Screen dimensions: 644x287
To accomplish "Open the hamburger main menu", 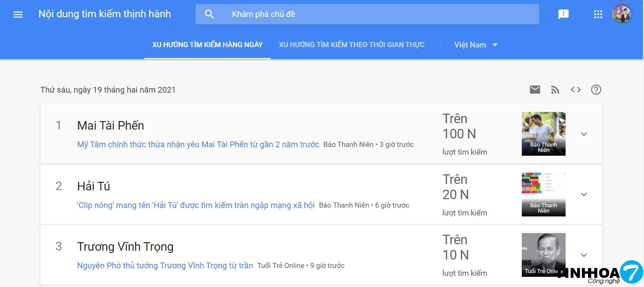I will click(x=18, y=14).
